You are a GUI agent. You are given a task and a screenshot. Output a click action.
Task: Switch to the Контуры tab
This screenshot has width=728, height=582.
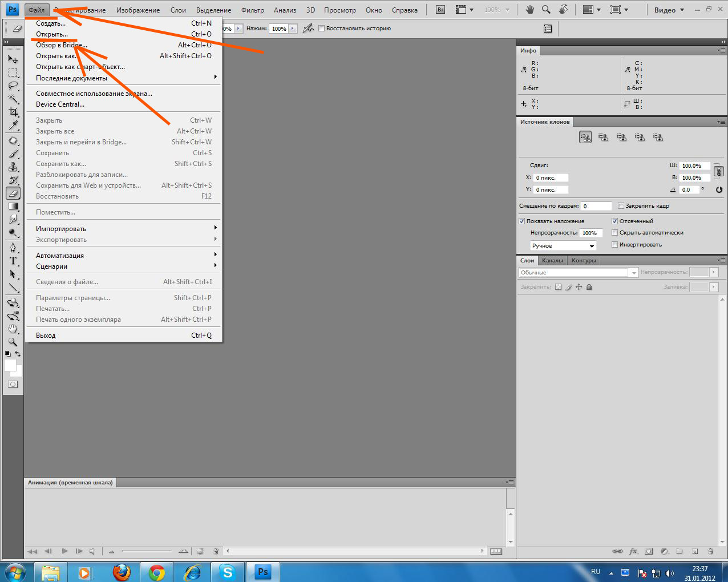584,261
